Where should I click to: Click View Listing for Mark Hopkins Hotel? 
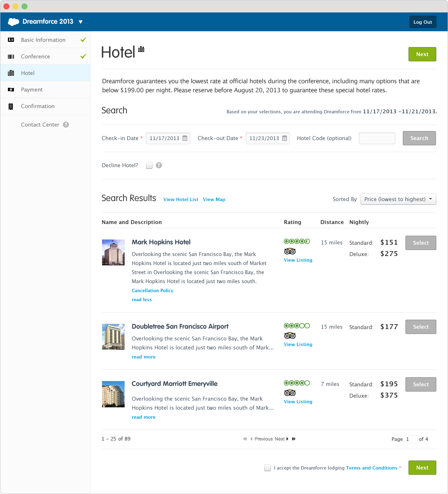click(298, 260)
